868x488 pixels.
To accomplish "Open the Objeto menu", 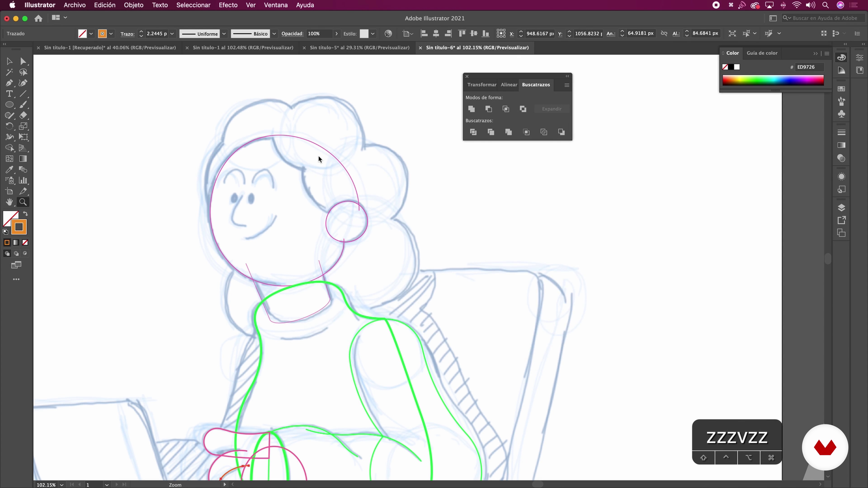I will pyautogui.click(x=133, y=5).
